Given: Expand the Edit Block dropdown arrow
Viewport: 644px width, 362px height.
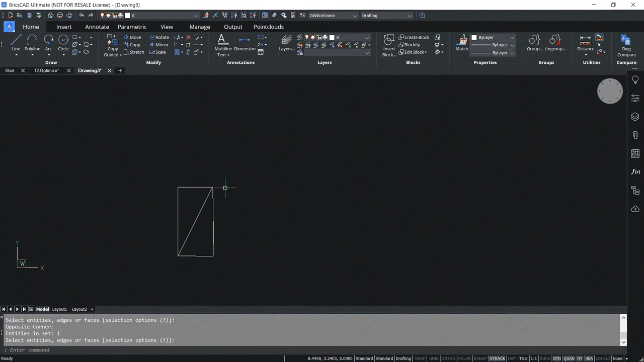Looking at the screenshot, I should click(x=426, y=52).
